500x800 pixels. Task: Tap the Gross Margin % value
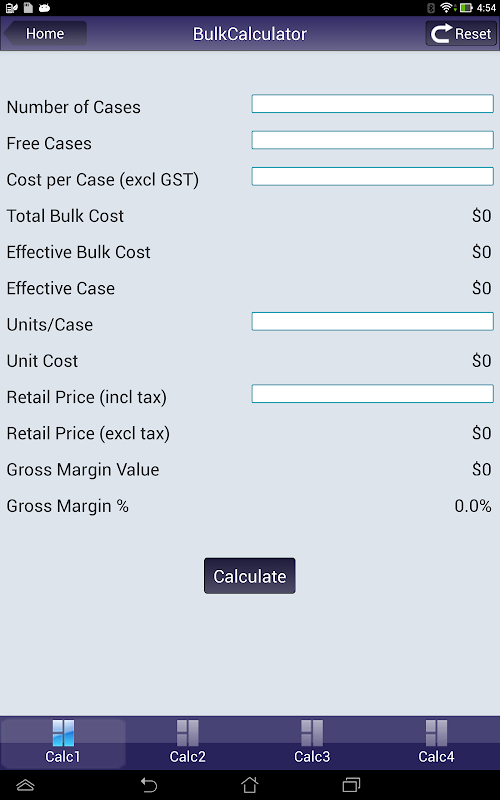pyautogui.click(x=473, y=506)
